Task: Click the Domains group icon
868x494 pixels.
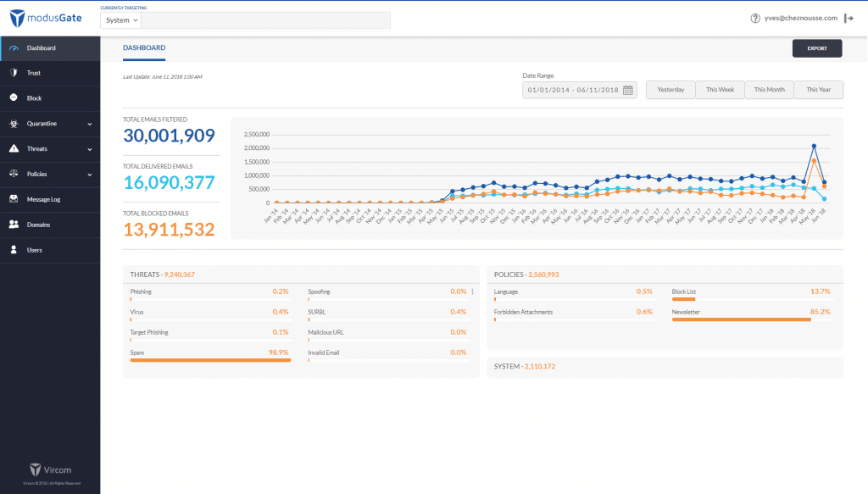Action: click(x=14, y=225)
